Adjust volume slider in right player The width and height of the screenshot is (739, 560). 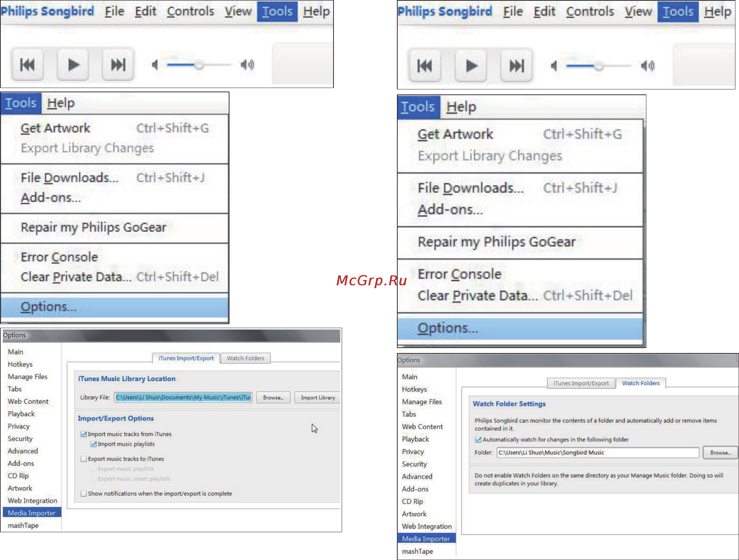(599, 66)
